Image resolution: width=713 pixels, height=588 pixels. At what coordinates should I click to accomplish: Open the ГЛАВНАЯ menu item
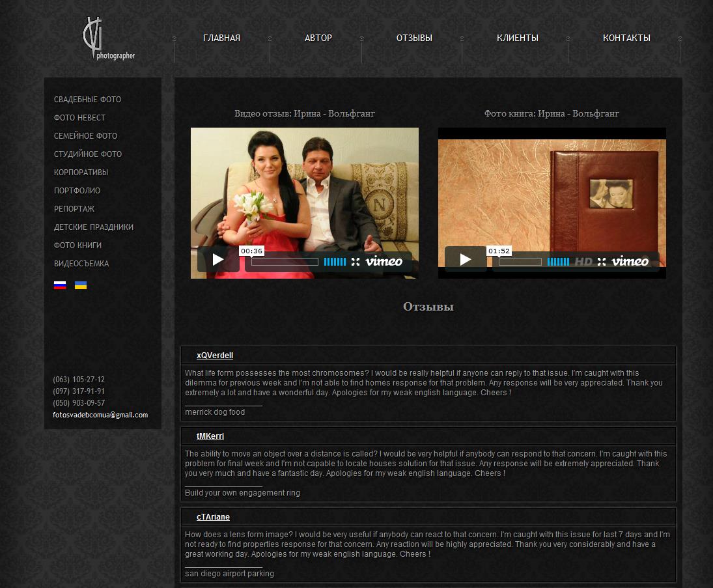click(221, 38)
